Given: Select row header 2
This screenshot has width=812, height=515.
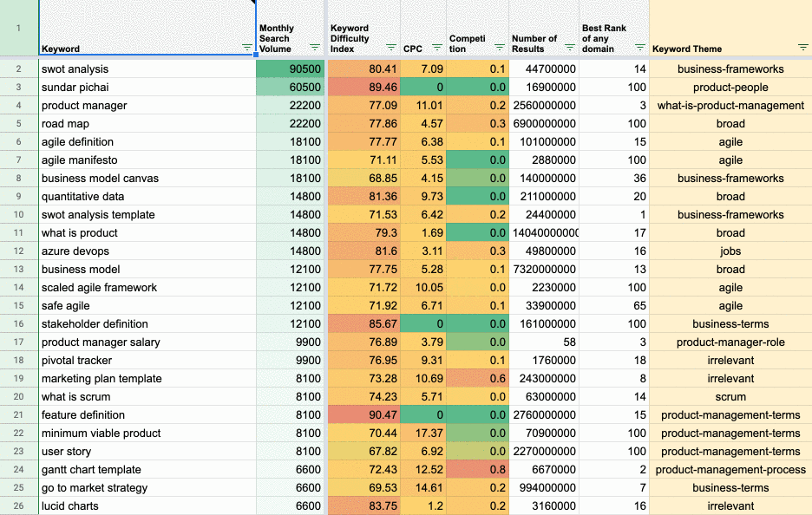Looking at the screenshot, I should 18,68.
